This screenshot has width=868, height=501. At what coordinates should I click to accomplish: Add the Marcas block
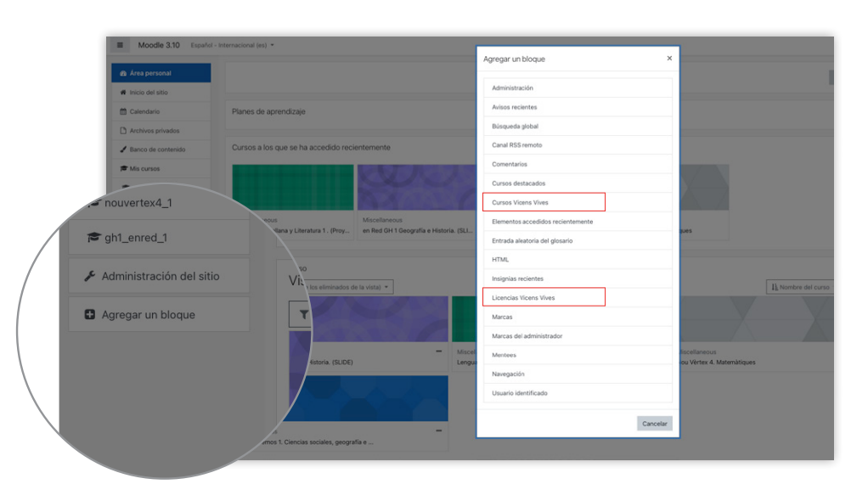point(578,318)
